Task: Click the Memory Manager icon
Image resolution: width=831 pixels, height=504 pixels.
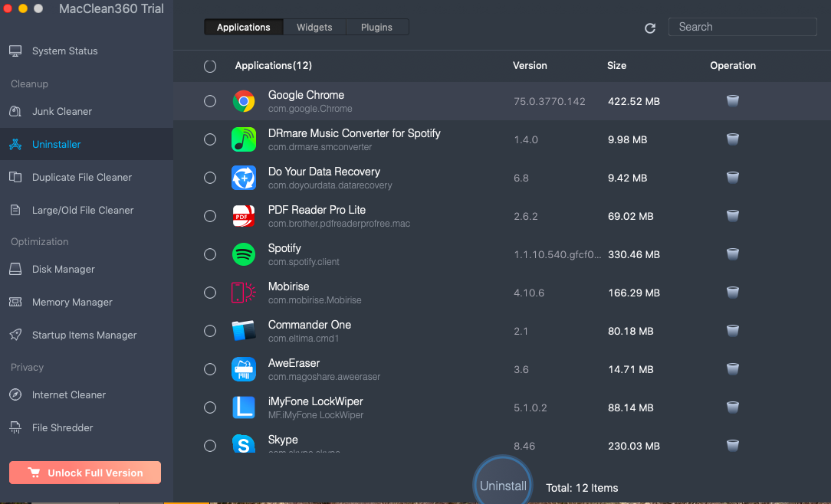Action: coord(15,303)
